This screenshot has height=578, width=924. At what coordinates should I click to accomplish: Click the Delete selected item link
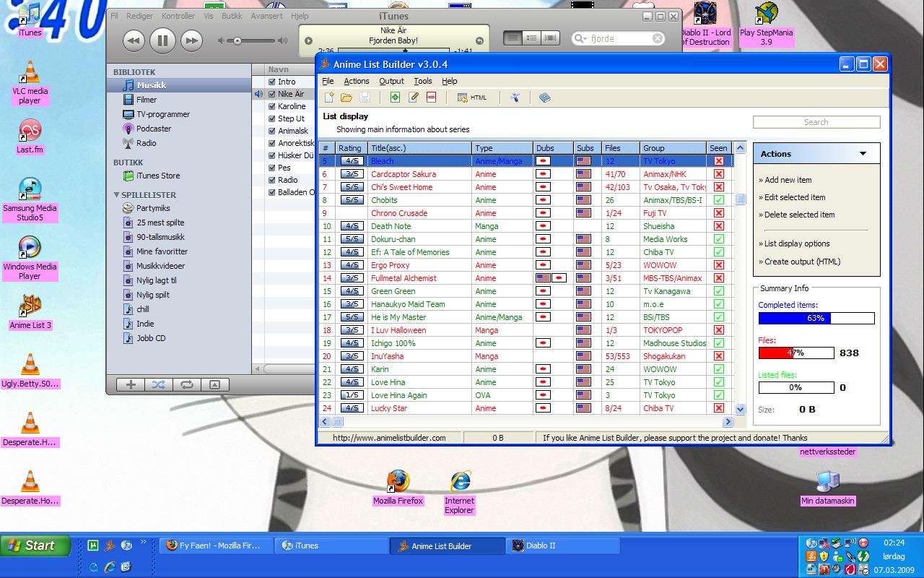click(799, 215)
